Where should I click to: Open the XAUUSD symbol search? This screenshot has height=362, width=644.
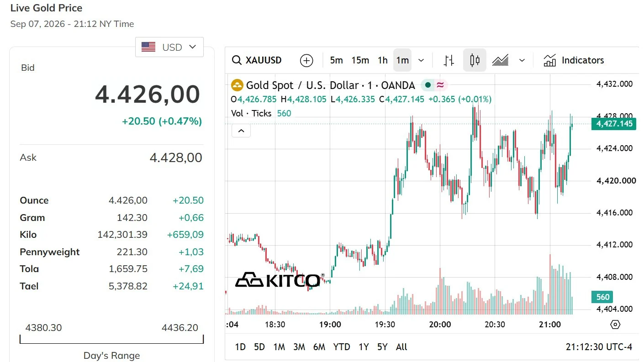click(257, 60)
